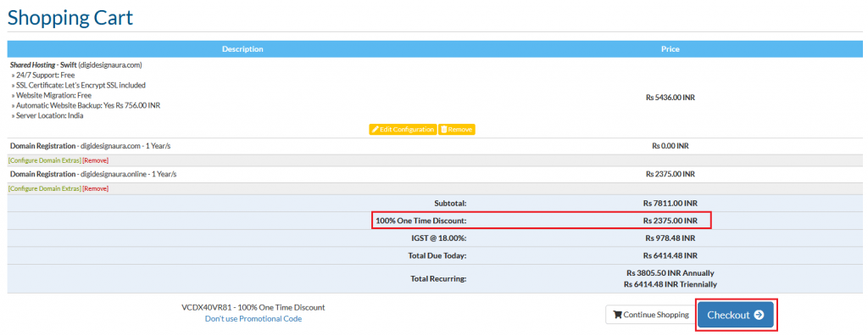Proceed with the Checkout button
Viewport: 868px width, 336px height.
click(x=735, y=315)
